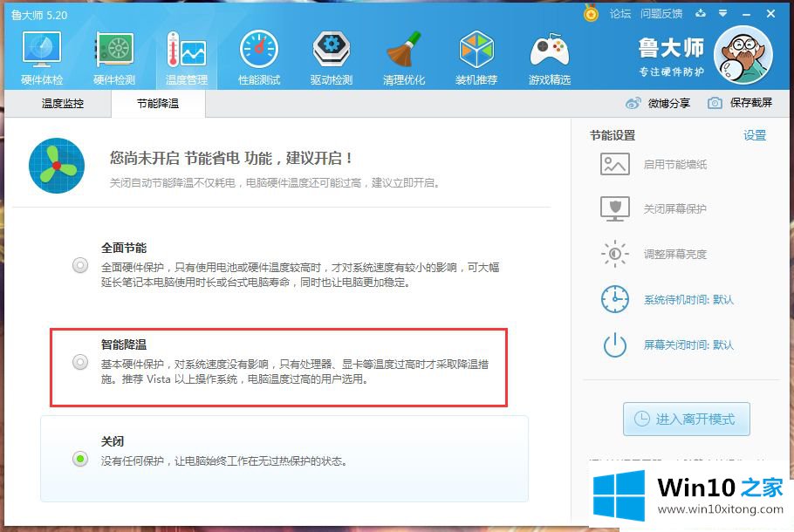Click the title bar download tray icon
The width and height of the screenshot is (794, 532).
pyautogui.click(x=701, y=13)
